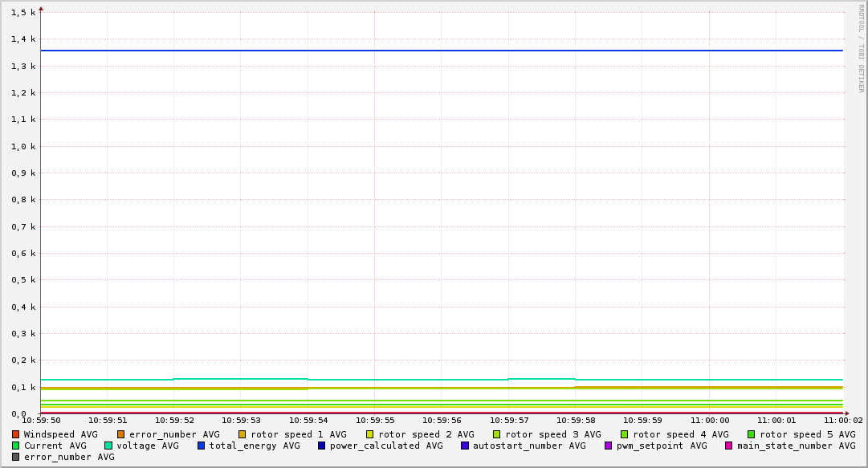Select the autostart_number AVG legend label
This screenshot has height=468, width=868.
529,446
